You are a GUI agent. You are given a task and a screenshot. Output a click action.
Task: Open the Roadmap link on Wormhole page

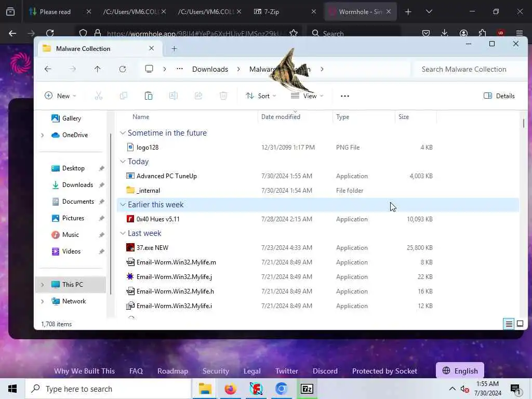click(172, 371)
